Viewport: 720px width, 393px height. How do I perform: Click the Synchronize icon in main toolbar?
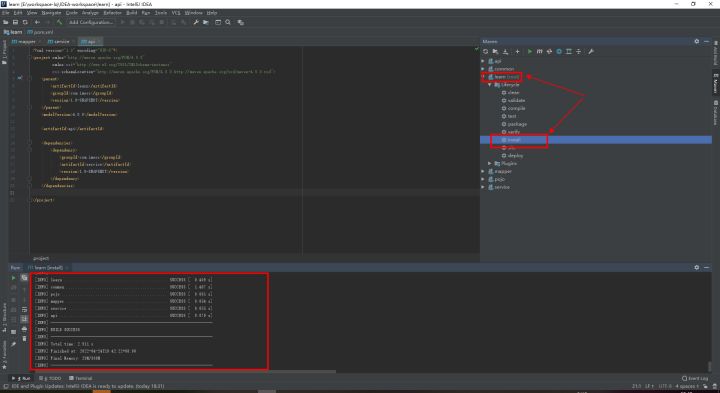pyautogui.click(x=25, y=22)
